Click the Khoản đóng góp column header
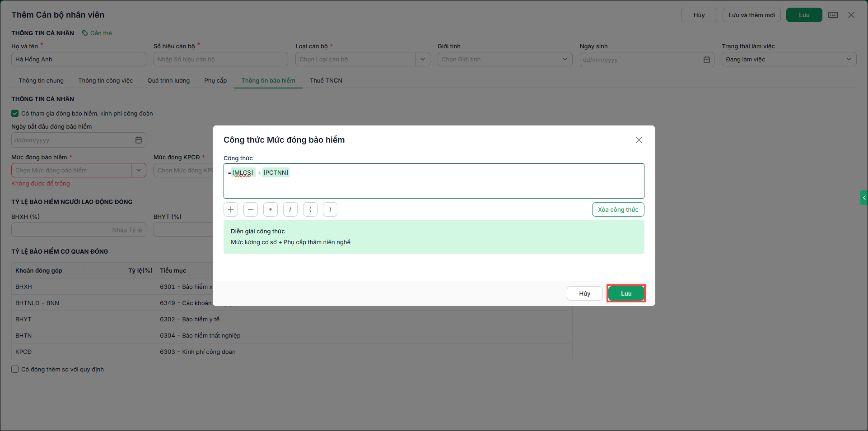Image resolution: width=868 pixels, height=431 pixels. pos(39,270)
